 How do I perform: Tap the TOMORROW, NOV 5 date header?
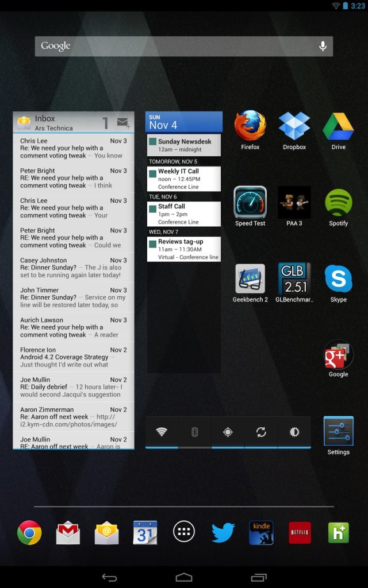pyautogui.click(x=172, y=161)
